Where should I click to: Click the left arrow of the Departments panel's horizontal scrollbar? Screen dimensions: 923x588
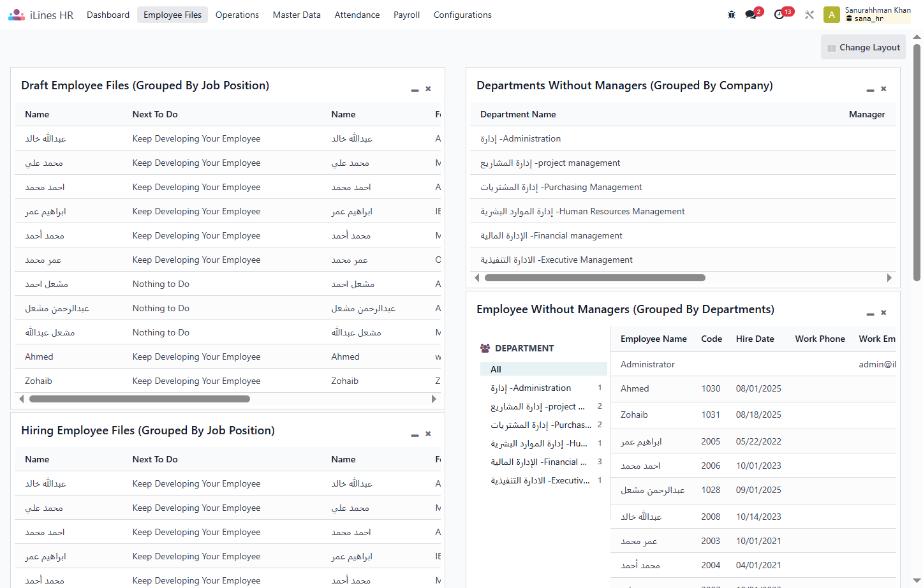[x=477, y=277]
